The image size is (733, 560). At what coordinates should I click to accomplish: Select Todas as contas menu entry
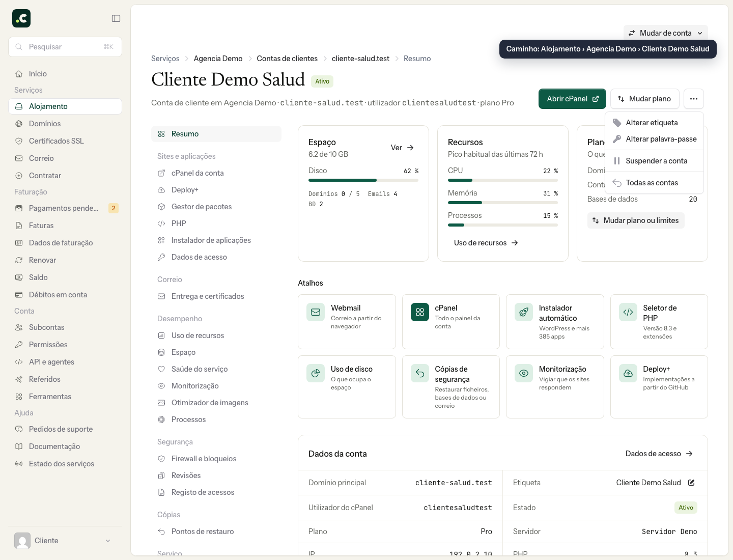click(x=655, y=183)
